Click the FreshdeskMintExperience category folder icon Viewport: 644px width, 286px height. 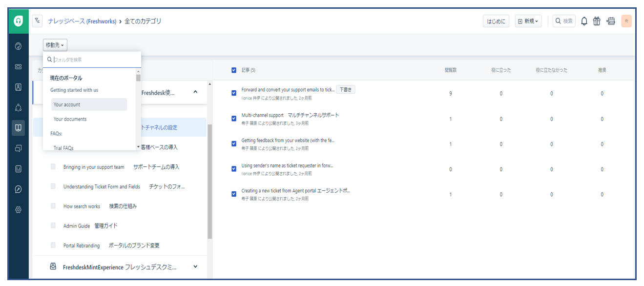53,267
